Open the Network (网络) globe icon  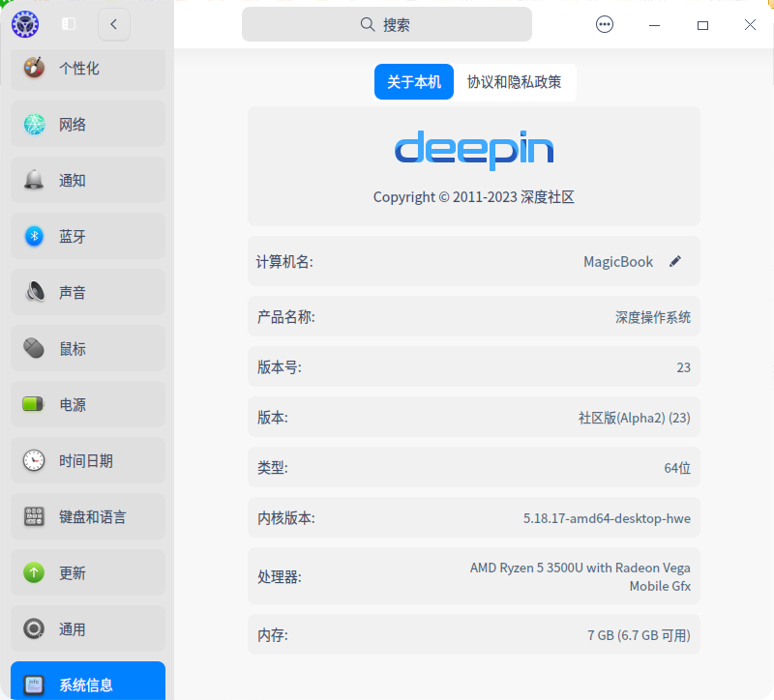tap(35, 125)
